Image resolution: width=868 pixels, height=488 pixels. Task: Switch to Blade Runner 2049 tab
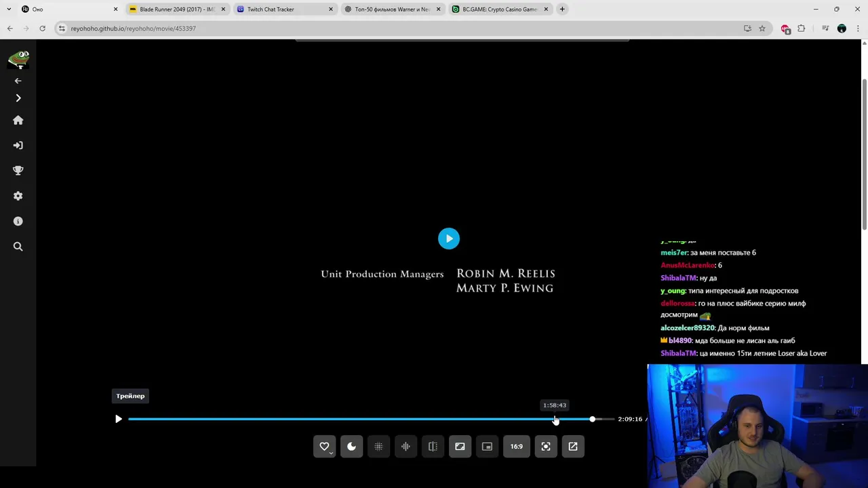177,9
